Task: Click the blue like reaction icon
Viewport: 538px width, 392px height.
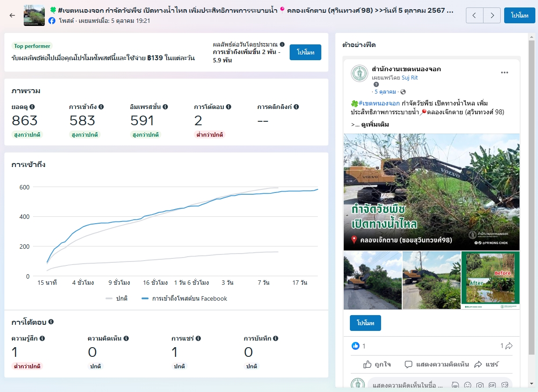Action: (x=356, y=346)
